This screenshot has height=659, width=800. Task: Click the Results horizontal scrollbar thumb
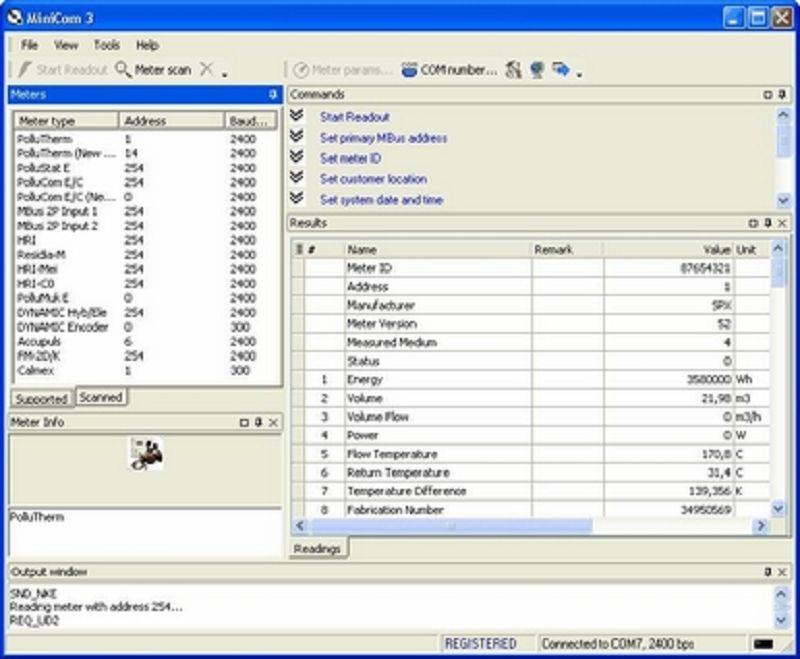450,526
